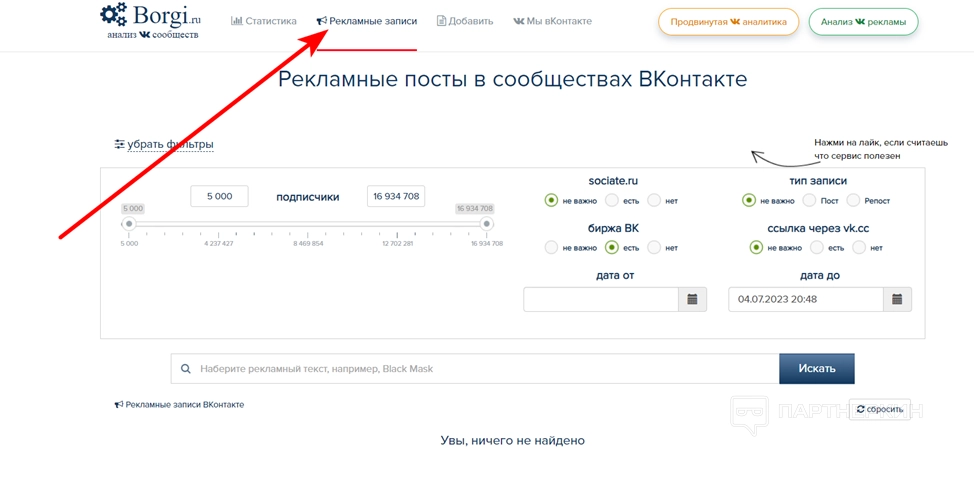This screenshot has height=488, width=974.
Task: Click minimum subscribers field 5 000
Action: (x=219, y=196)
